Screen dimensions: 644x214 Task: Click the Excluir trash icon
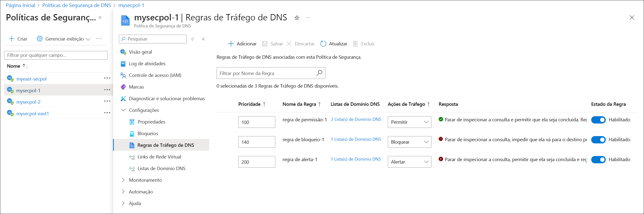(x=355, y=44)
